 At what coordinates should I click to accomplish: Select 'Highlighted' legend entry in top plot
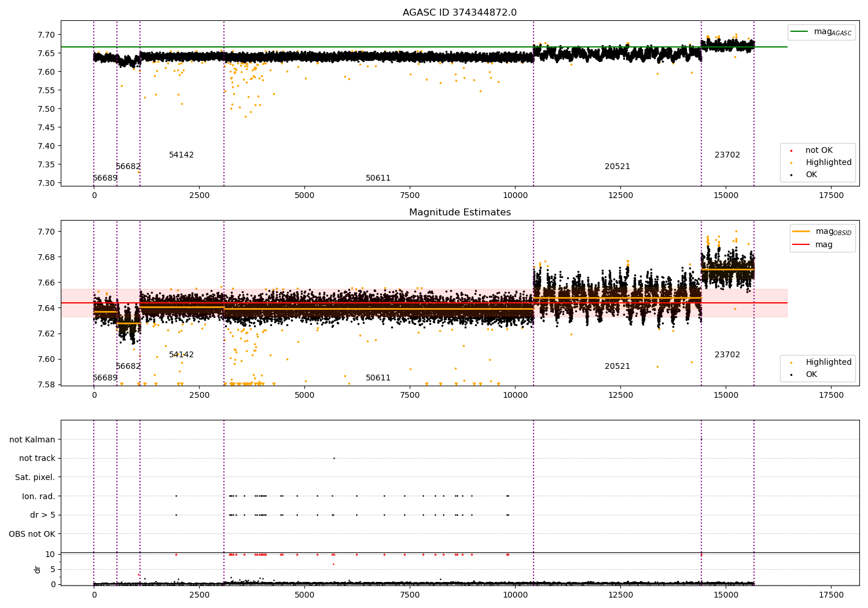coord(829,163)
